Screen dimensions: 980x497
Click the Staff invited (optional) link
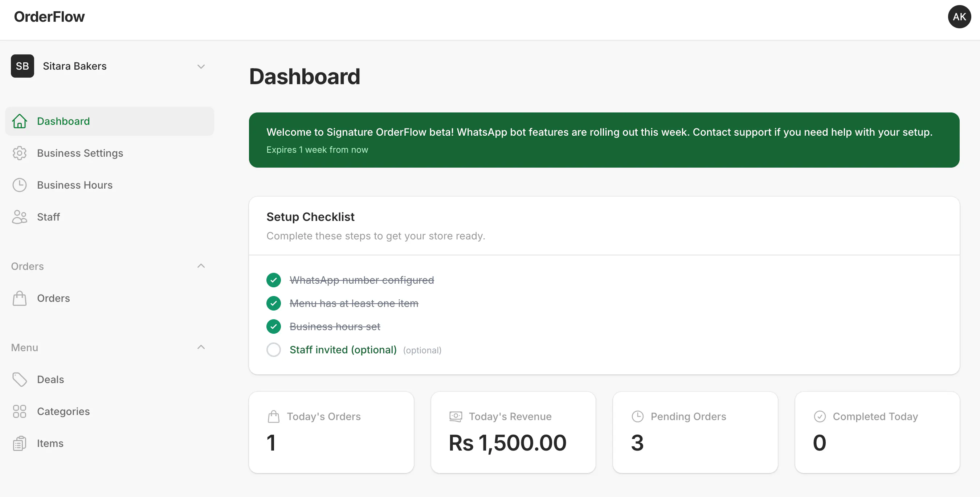[343, 350]
